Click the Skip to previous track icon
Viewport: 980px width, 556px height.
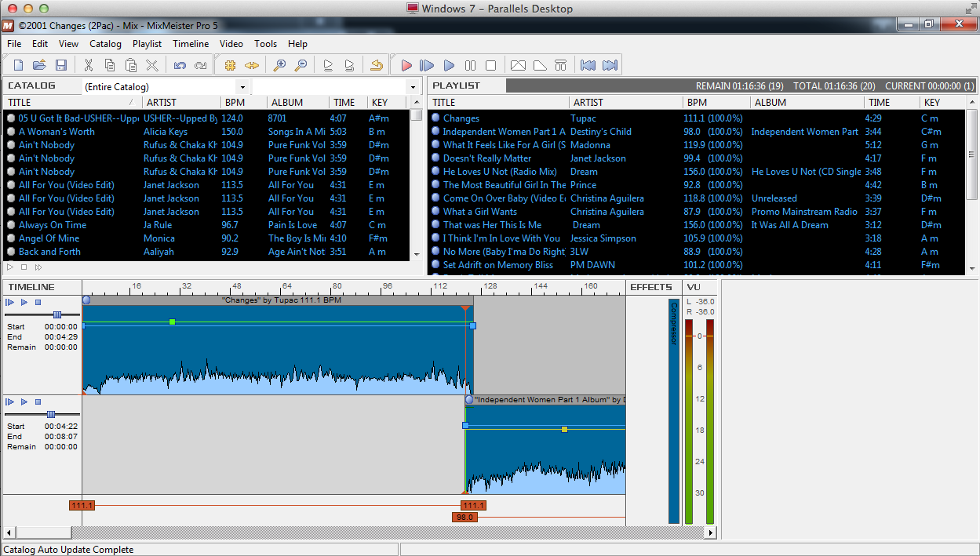point(588,65)
